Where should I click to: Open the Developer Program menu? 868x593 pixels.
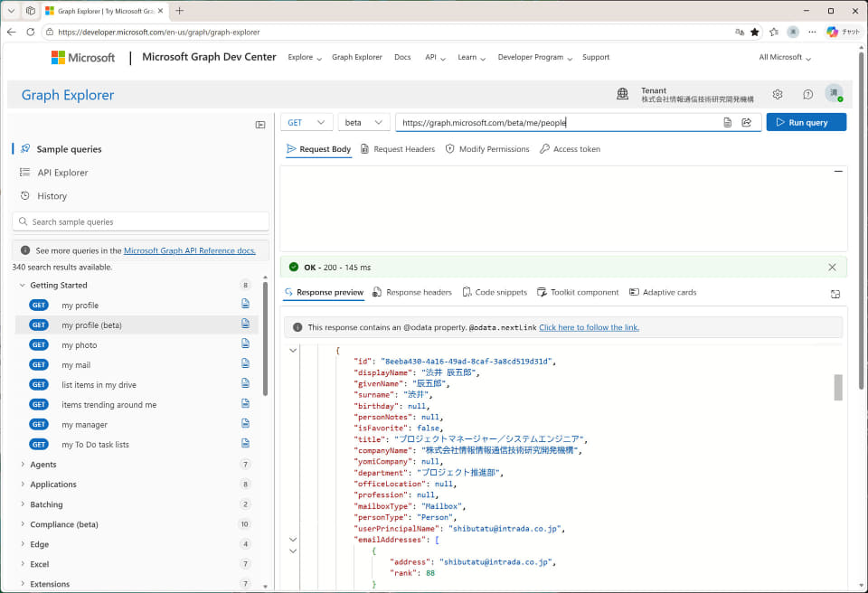(x=534, y=57)
